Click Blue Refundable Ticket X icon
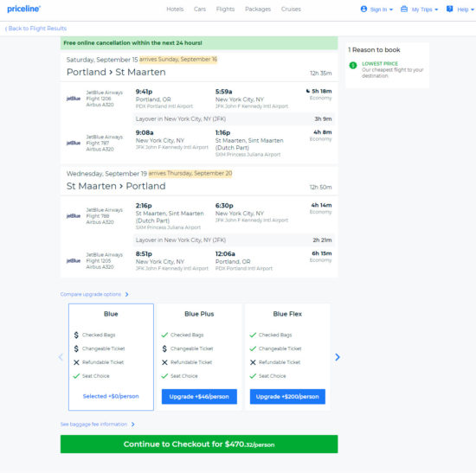This screenshot has width=476, height=473. pyautogui.click(x=76, y=362)
